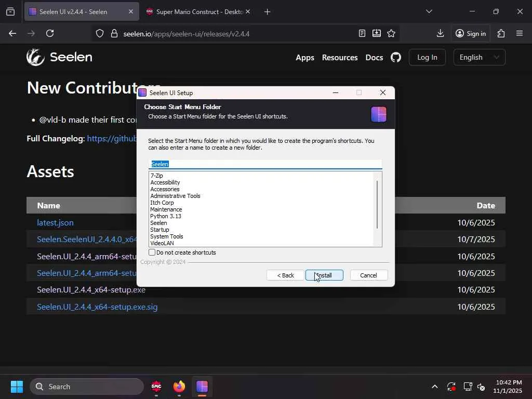The width and height of the screenshot is (532, 399).
Task: Reload the current page
Action: 50,33
